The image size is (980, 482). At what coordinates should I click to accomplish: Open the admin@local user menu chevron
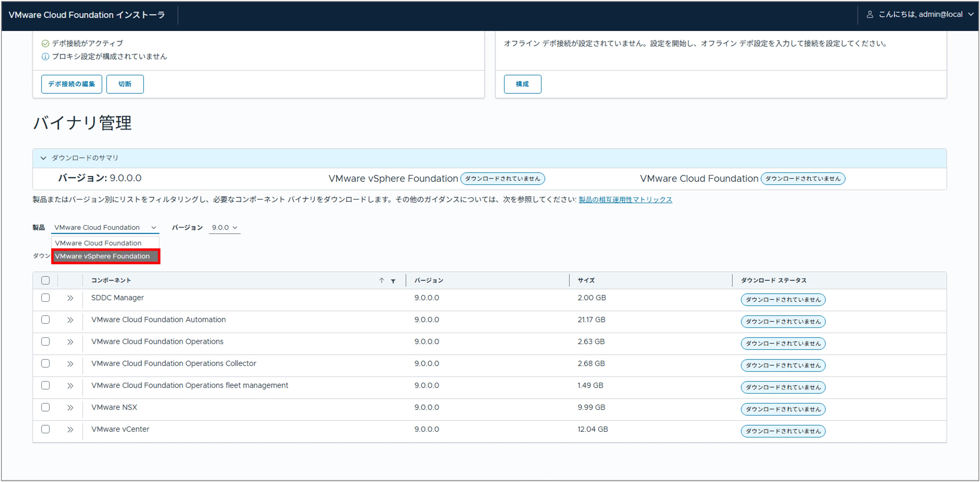(971, 14)
